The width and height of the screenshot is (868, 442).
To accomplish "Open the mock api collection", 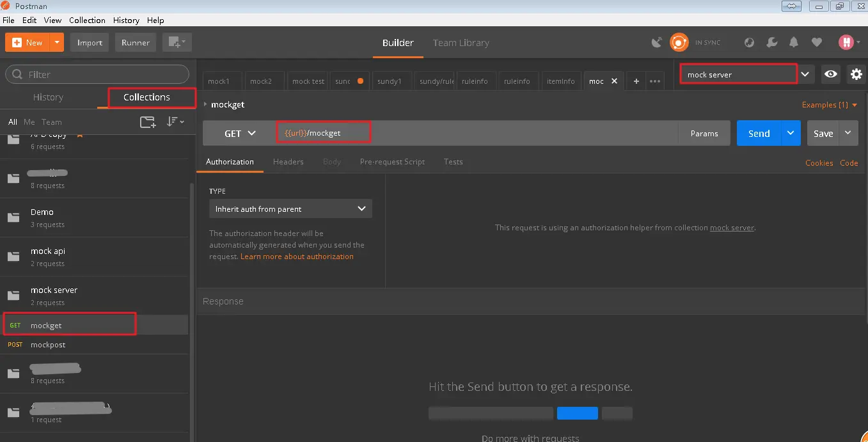I will (x=94, y=257).
